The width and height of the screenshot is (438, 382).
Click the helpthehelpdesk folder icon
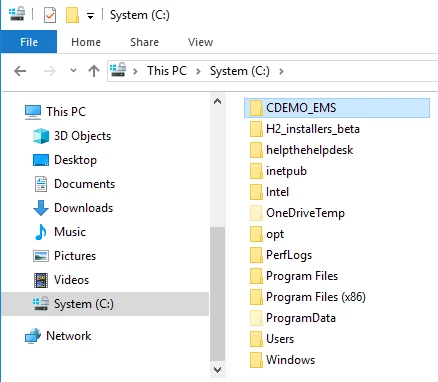coord(256,150)
